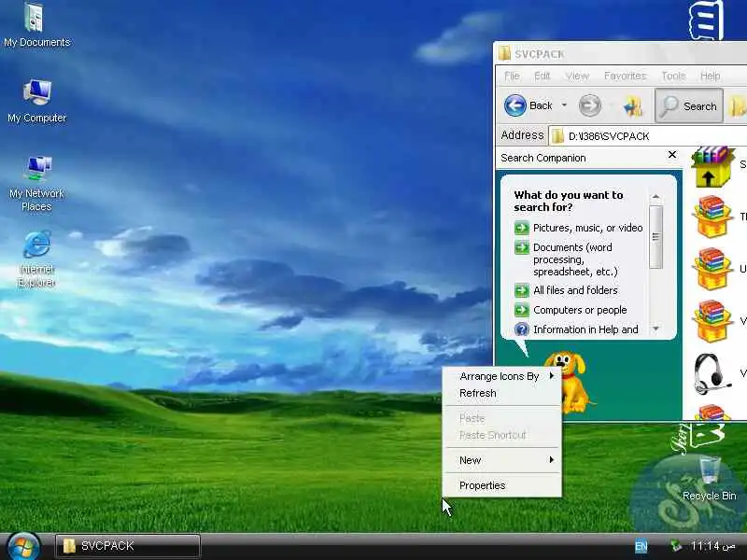Select the WinRAR SFX archive with arrow
This screenshot has width=747, height=560.
tap(712, 166)
